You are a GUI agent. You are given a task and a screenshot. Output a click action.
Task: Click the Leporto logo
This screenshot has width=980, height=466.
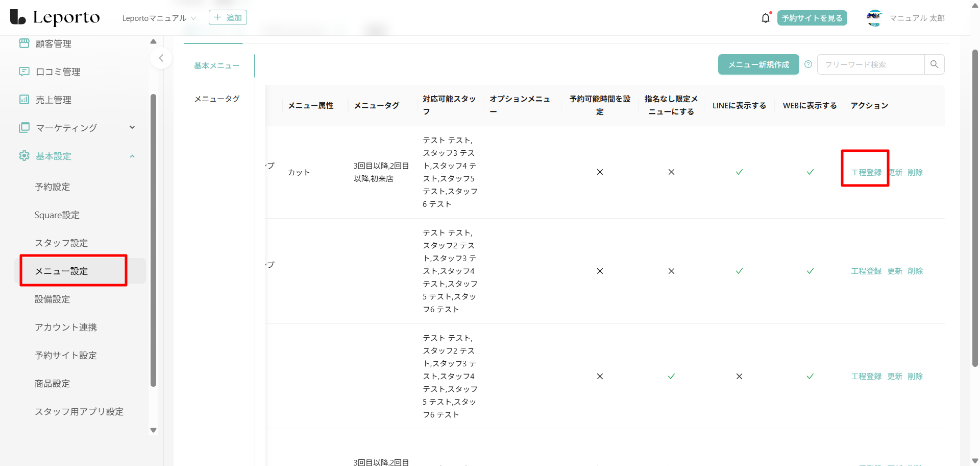tap(55, 17)
